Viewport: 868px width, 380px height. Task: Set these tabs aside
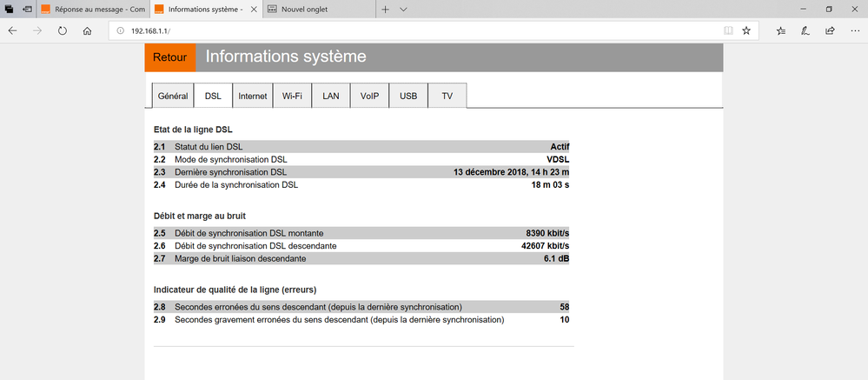pyautogui.click(x=28, y=9)
